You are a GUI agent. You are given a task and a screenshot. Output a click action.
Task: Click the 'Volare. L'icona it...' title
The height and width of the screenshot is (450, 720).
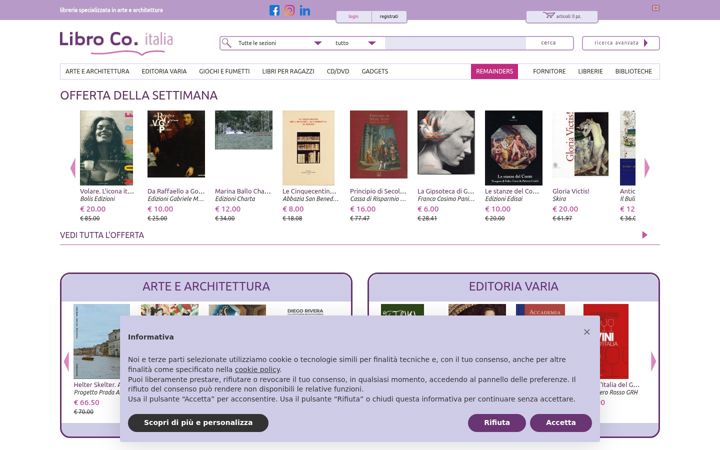click(x=107, y=191)
